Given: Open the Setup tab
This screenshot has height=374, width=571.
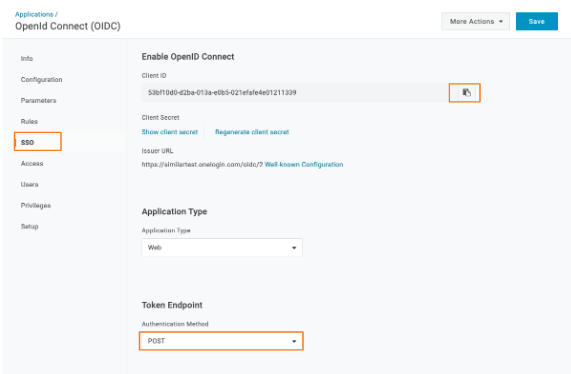Looking at the screenshot, I should point(29,227).
